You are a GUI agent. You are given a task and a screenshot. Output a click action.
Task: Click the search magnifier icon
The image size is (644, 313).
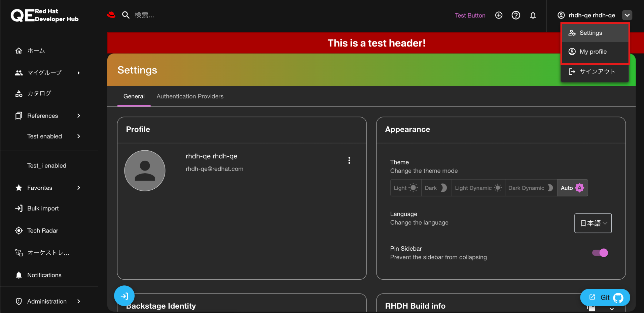pos(126,15)
